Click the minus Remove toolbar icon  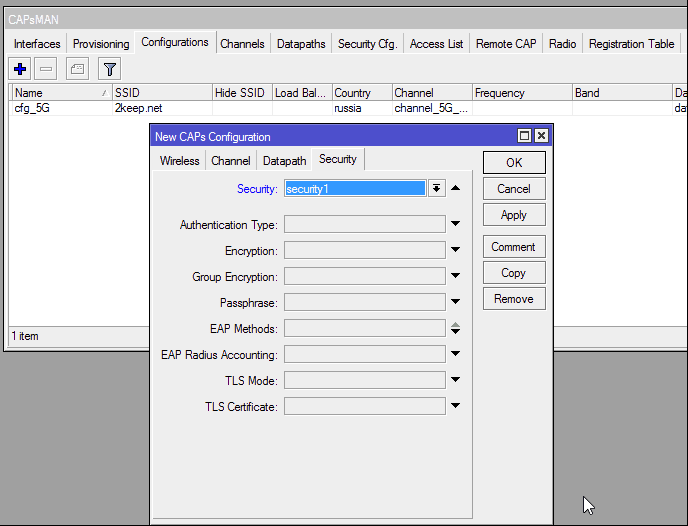47,69
